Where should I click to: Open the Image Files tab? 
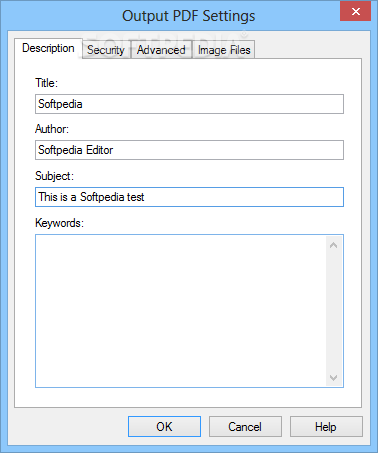[x=224, y=50]
